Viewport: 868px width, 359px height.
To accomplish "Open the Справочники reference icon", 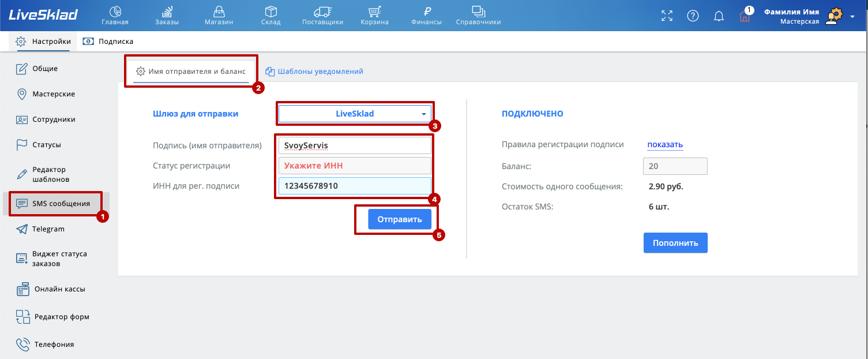I will coord(478,11).
